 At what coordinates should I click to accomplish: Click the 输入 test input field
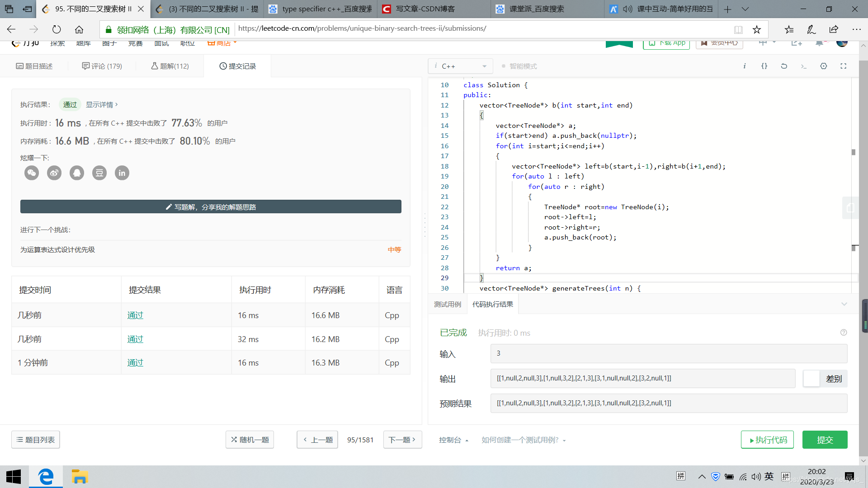click(x=669, y=353)
